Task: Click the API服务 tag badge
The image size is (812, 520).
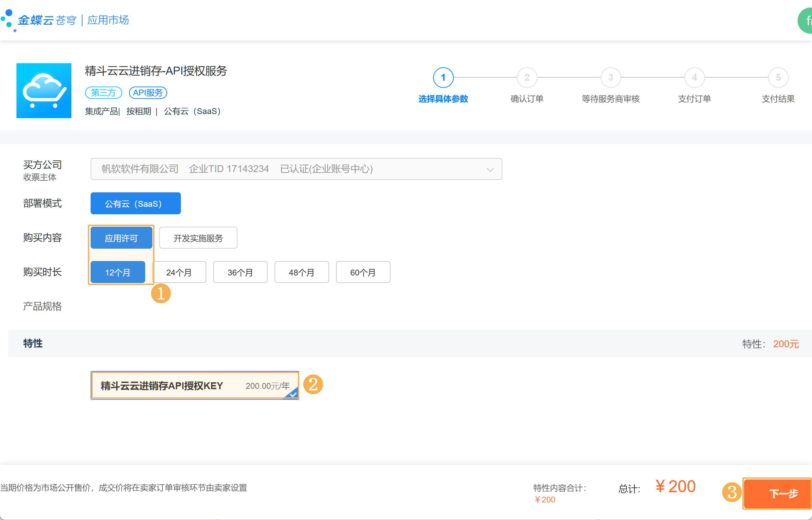Action: coord(148,93)
